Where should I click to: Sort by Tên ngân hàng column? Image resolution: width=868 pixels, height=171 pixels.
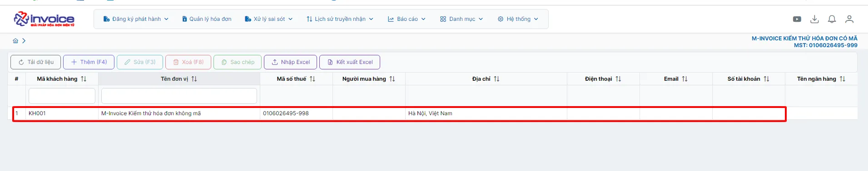click(843, 79)
